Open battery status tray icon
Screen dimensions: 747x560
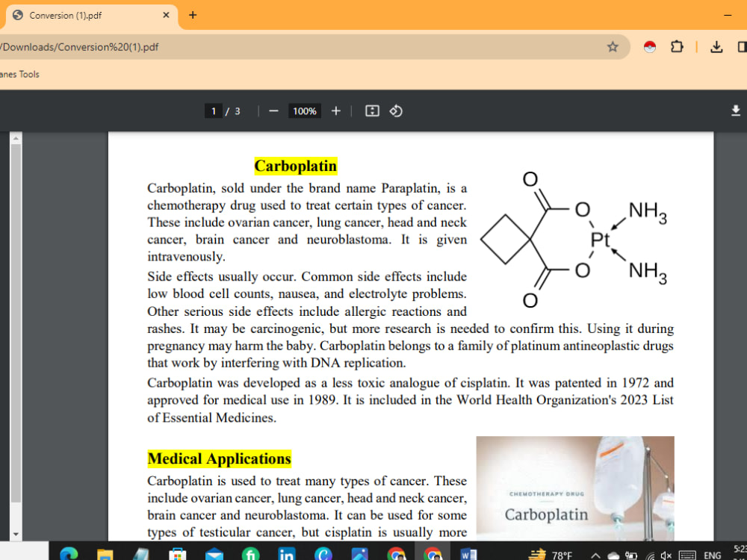click(631, 556)
